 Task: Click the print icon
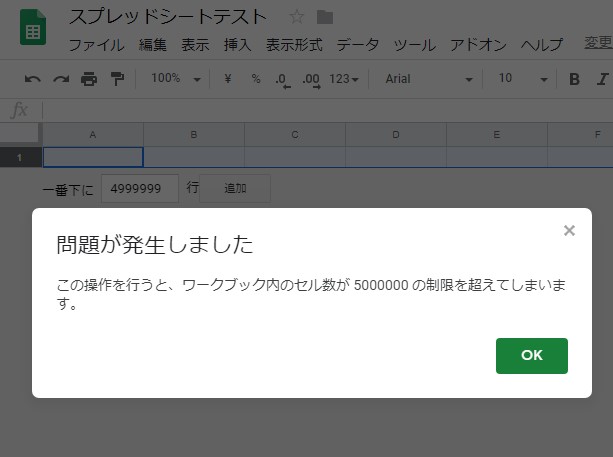coord(89,79)
